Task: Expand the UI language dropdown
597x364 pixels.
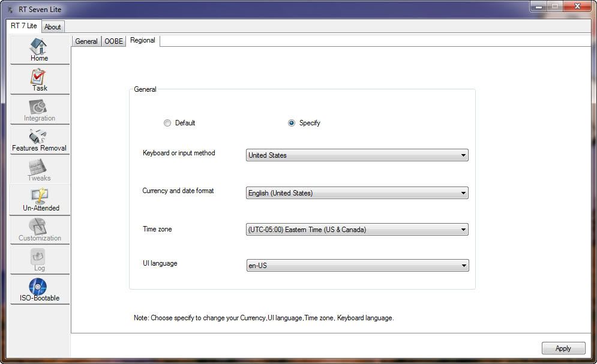Action: point(358,266)
